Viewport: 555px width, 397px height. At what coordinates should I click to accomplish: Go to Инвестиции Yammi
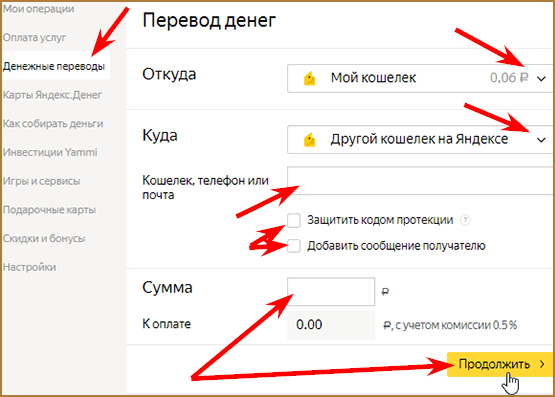tap(50, 152)
